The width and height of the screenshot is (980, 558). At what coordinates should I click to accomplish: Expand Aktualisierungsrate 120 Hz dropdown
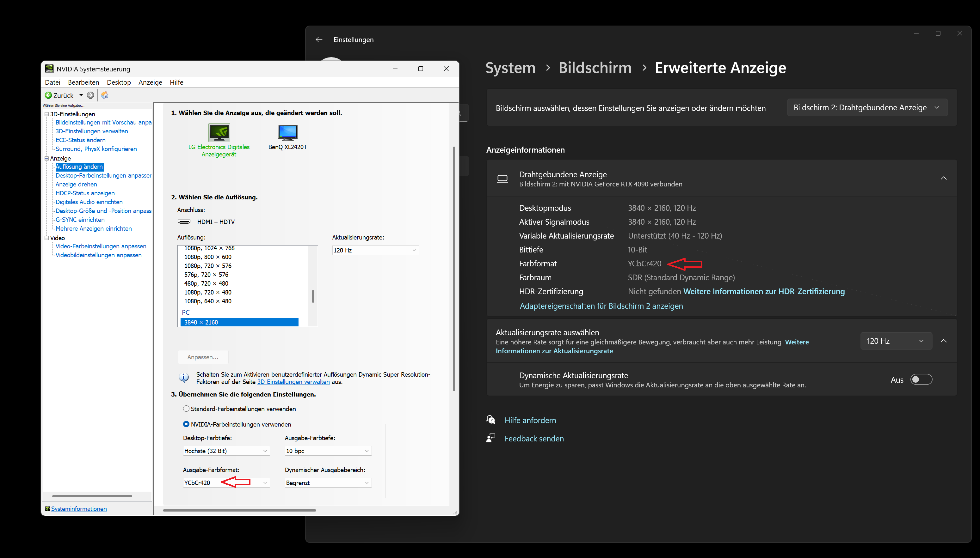[895, 340]
